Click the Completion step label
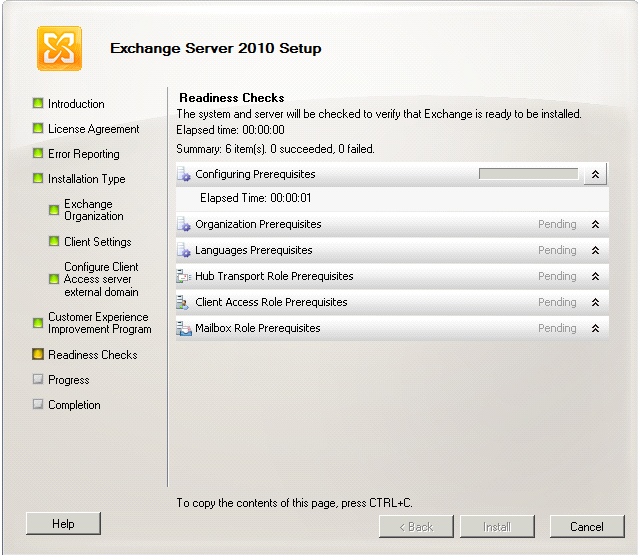The image size is (638, 555). pyautogui.click(x=74, y=405)
